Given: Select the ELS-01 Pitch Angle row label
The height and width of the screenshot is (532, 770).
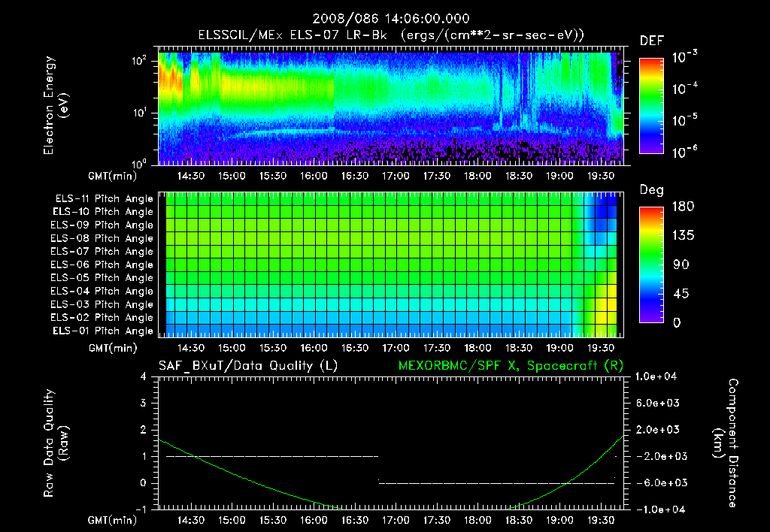Looking at the screenshot, I should 103,331.
